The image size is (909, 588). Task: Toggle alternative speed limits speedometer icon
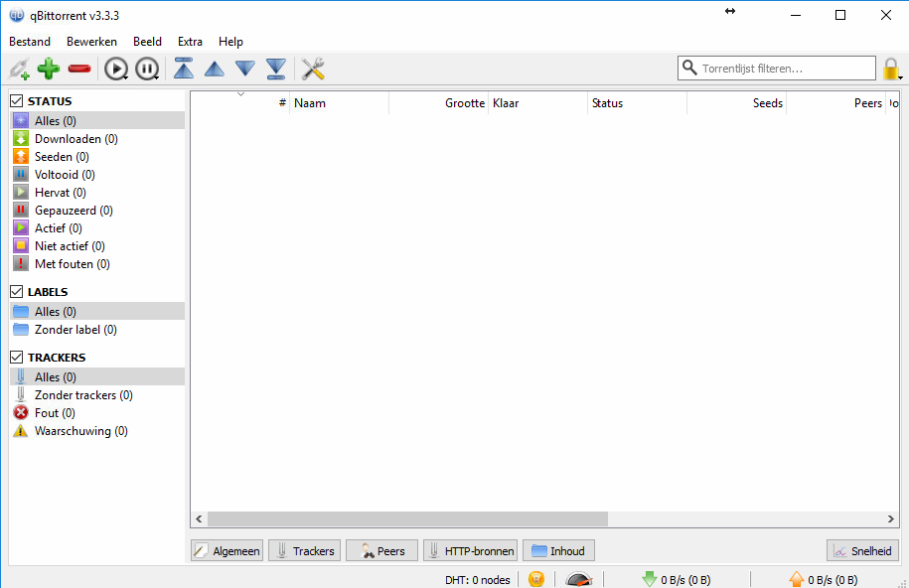tap(578, 579)
